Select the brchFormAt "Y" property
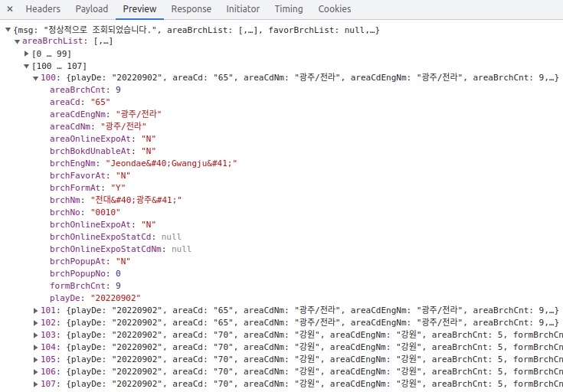Screen dimensions: 563x392 [x=87, y=188]
